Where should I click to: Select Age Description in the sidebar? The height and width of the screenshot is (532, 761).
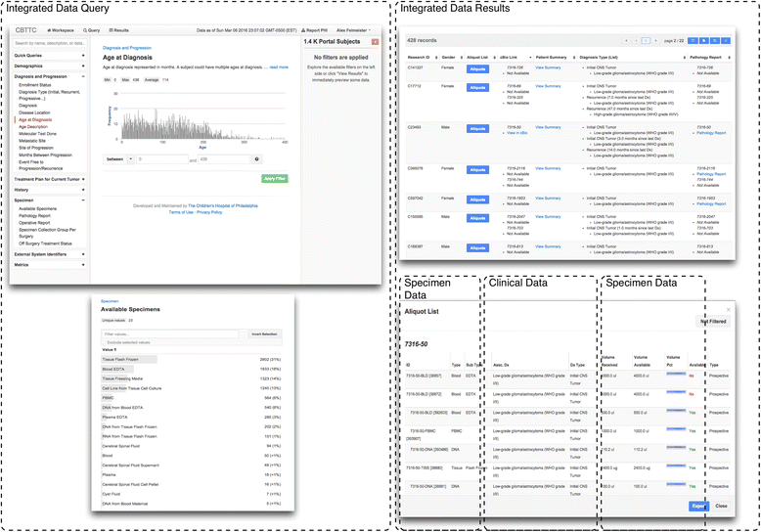point(33,127)
